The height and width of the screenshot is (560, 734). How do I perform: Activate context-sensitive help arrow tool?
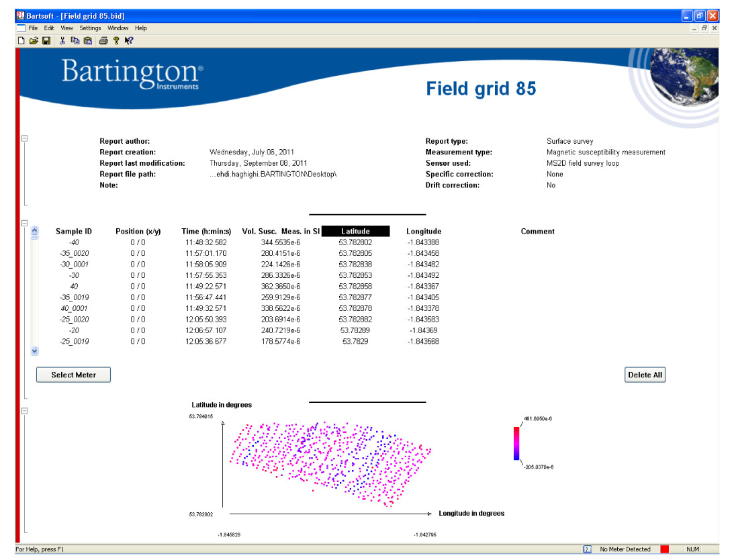[128, 40]
